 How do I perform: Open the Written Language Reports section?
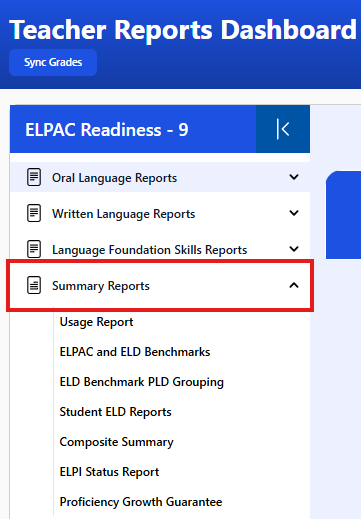pyautogui.click(x=160, y=213)
